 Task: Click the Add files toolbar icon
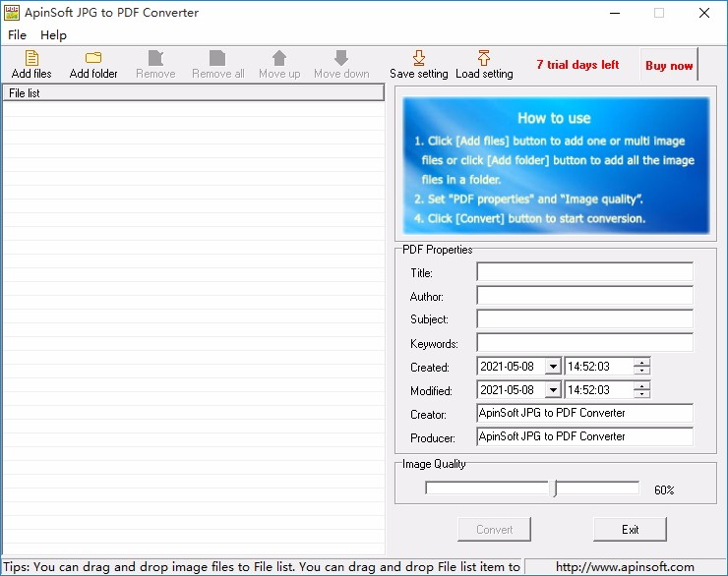pos(31,58)
